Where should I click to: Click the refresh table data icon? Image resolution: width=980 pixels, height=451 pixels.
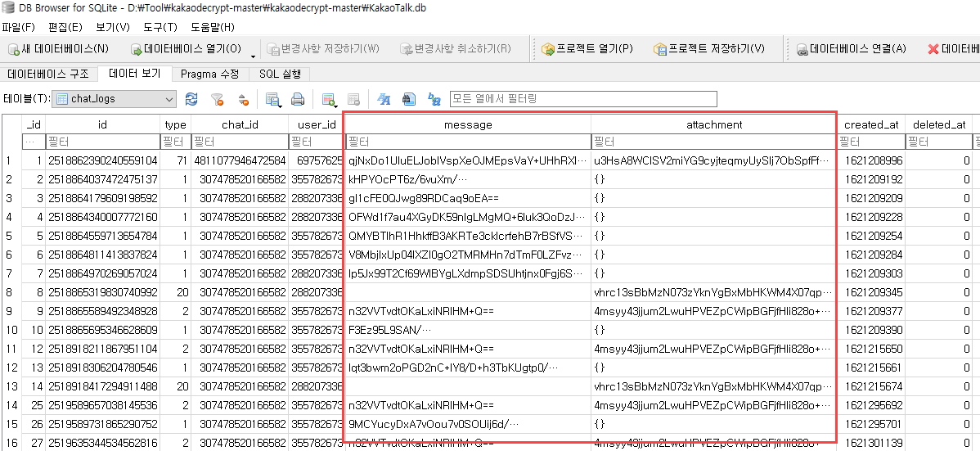point(192,99)
